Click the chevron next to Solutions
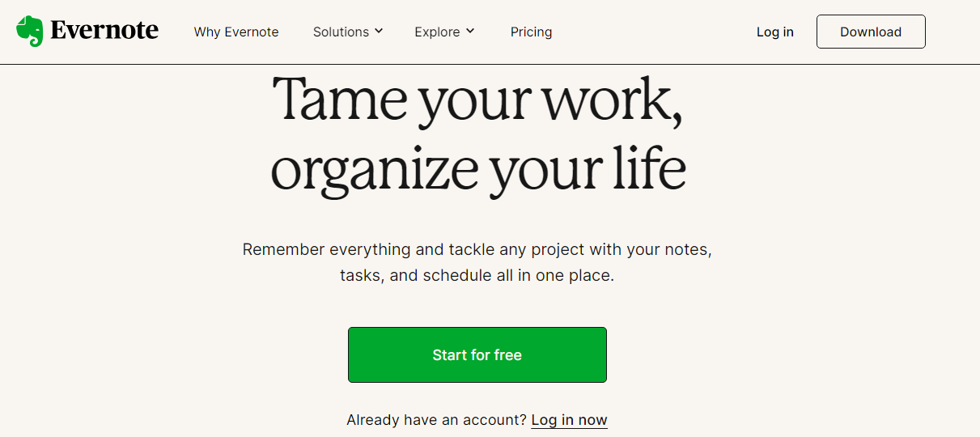This screenshot has height=437, width=980. click(379, 32)
